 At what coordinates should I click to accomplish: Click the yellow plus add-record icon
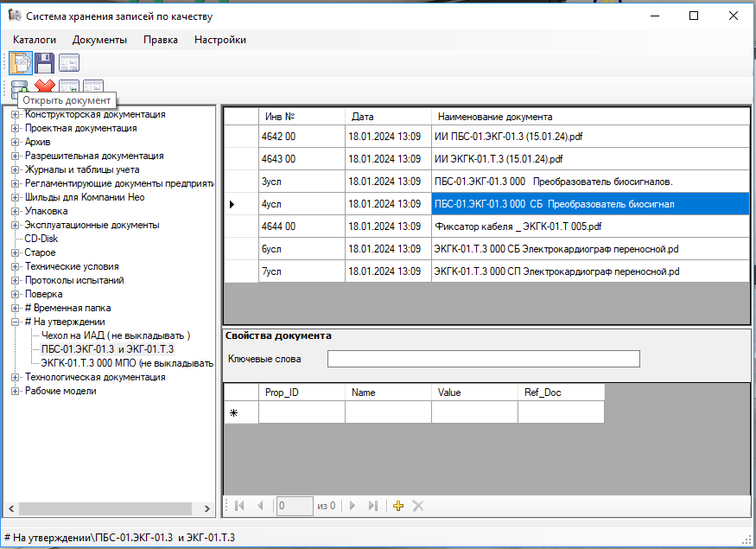[398, 506]
